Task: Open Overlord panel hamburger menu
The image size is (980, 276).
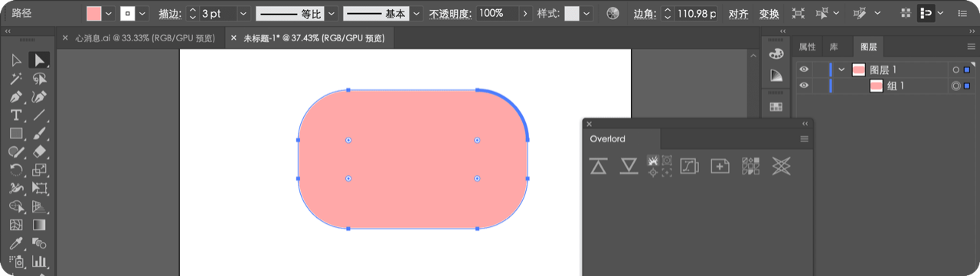Action: 804,139
